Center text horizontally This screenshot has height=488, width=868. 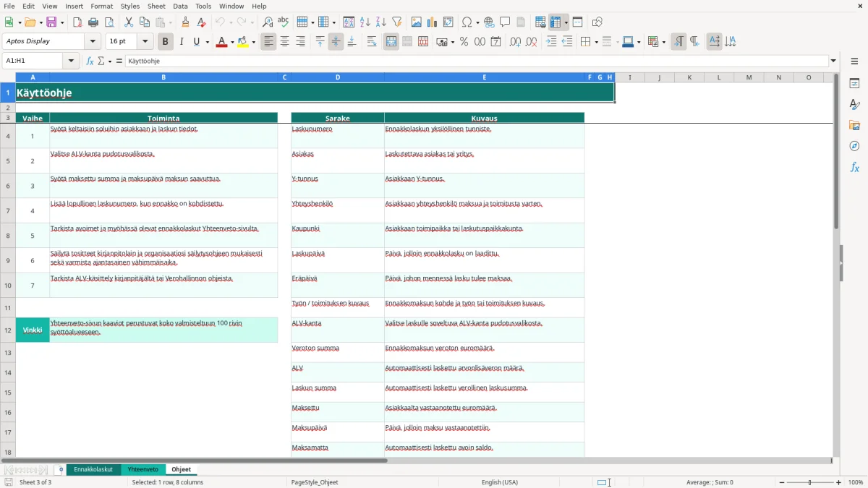coord(284,42)
